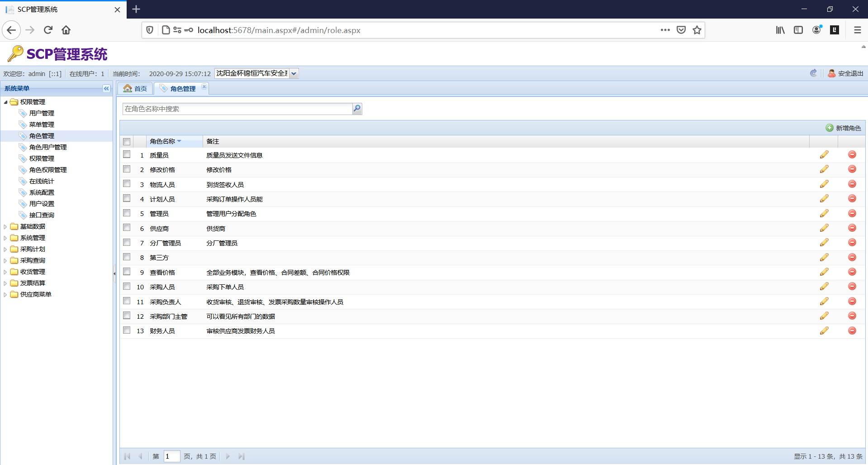The width and height of the screenshot is (868, 465).
Task: Edit the 物流人员 role
Action: (x=824, y=184)
